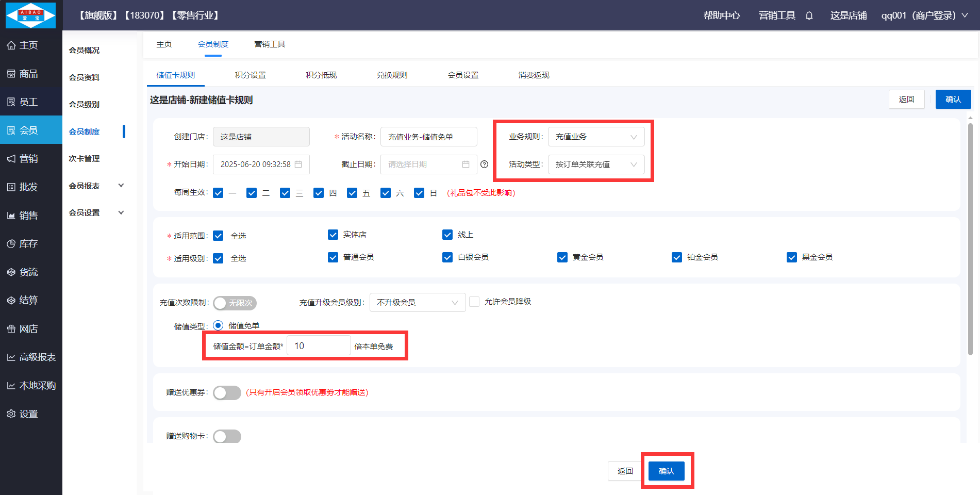
Task: Click the top-right 返回 button
Action: [x=906, y=100]
